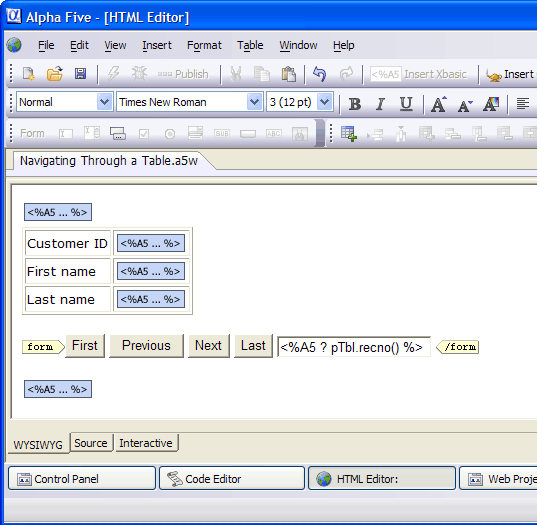Open the 3 (12 pt) size dropdown

click(x=325, y=102)
